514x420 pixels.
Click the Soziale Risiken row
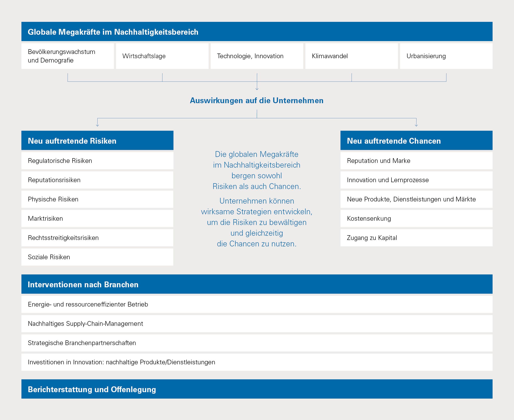point(97,257)
